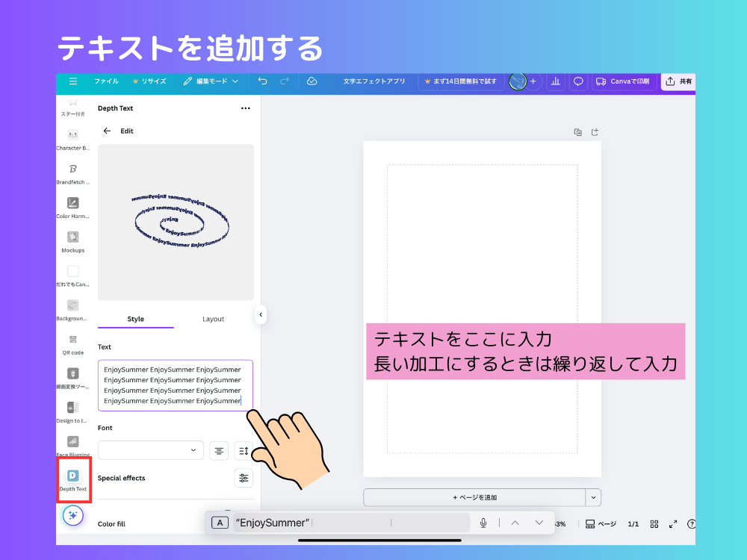Open the Mockups app icon
The height and width of the screenshot is (560, 747).
[72, 237]
